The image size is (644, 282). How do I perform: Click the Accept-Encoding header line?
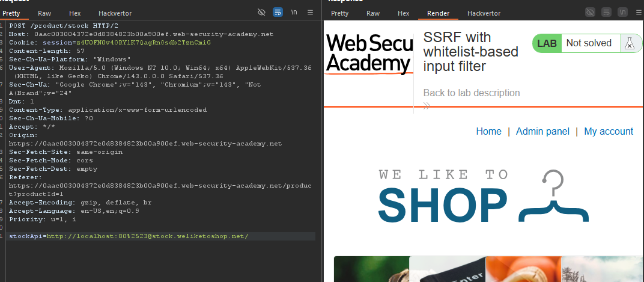(x=80, y=203)
